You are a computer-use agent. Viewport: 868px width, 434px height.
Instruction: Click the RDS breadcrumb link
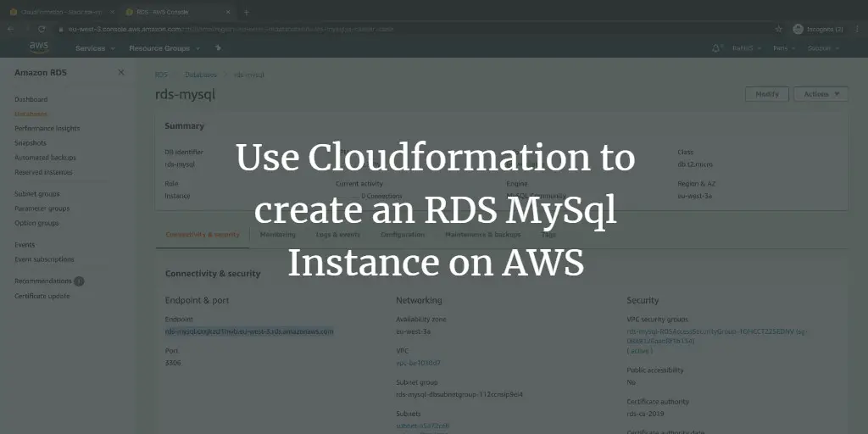[161, 75]
